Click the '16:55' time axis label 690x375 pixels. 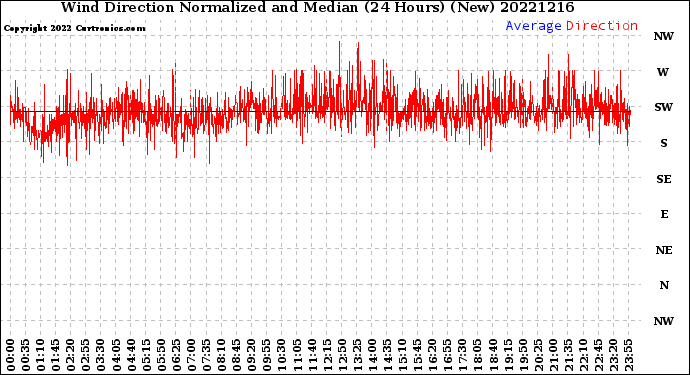pyautogui.click(x=448, y=355)
